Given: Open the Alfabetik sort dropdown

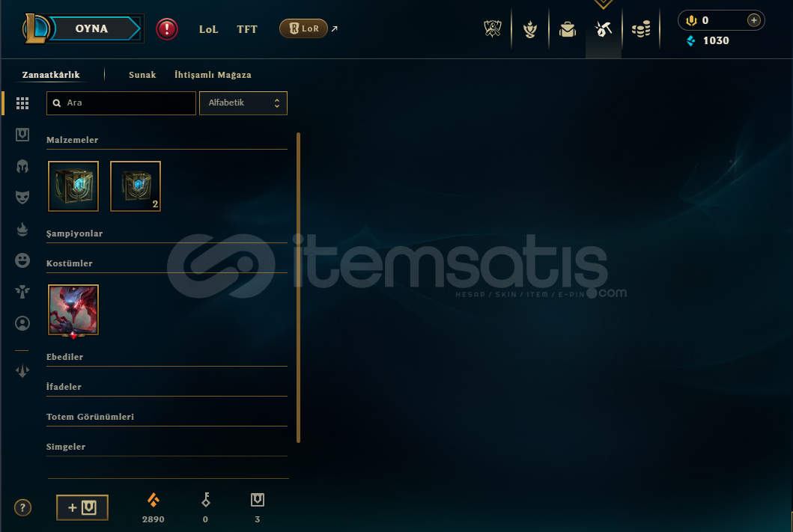Looking at the screenshot, I should (x=243, y=103).
